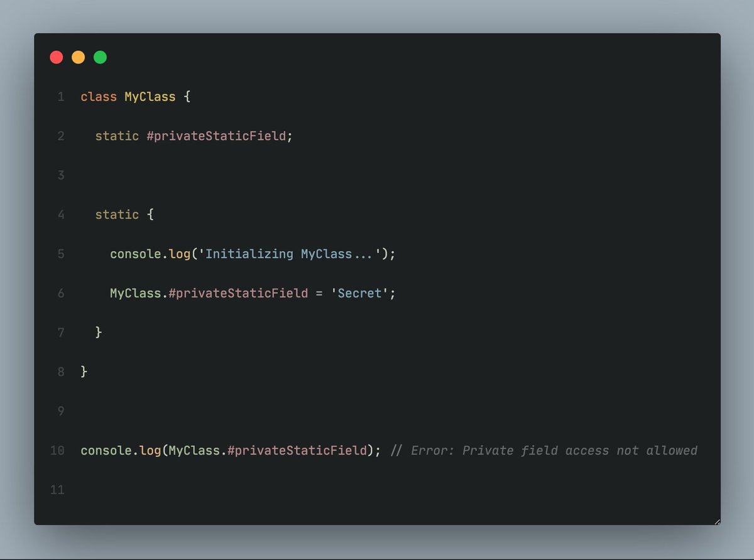Click the closing brace on line 7

click(x=98, y=332)
